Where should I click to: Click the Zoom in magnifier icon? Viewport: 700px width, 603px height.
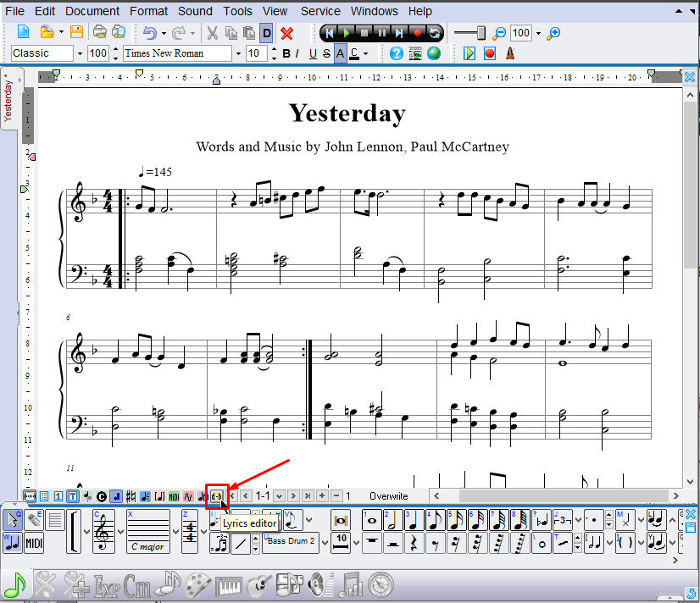pos(553,33)
